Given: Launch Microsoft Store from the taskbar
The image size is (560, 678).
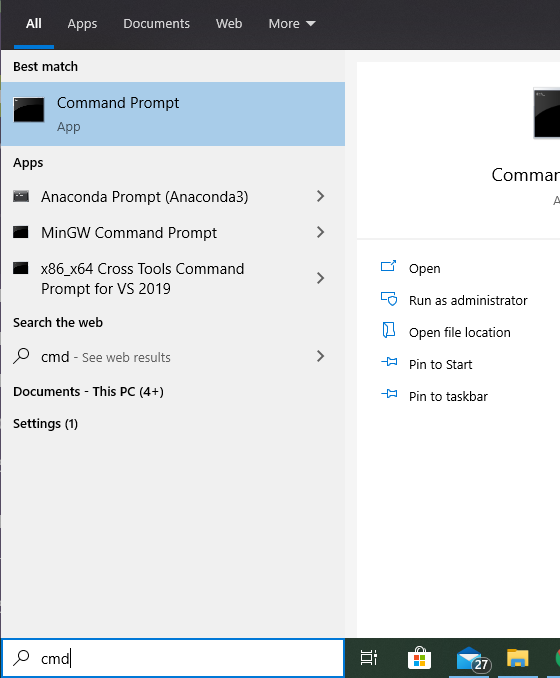Looking at the screenshot, I should click(419, 658).
